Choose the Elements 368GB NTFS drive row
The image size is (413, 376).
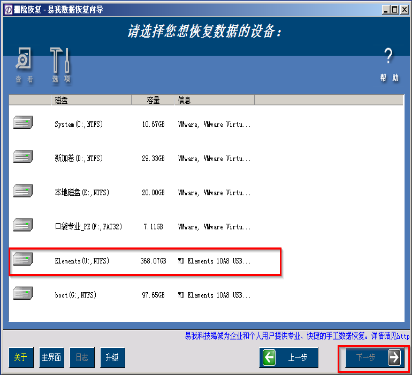145,261
